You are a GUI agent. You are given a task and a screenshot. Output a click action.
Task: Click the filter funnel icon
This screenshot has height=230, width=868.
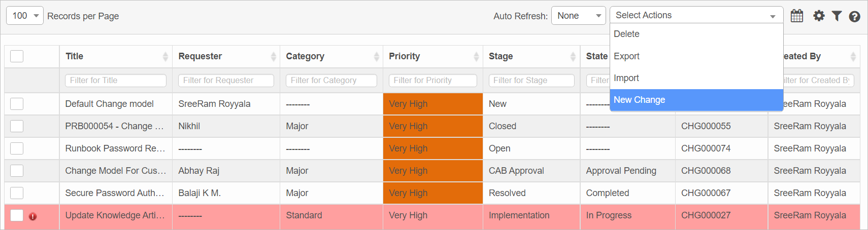tap(837, 16)
